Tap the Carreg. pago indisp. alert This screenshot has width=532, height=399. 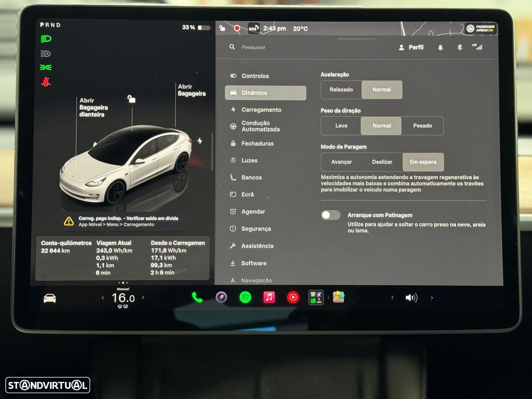[x=124, y=221]
